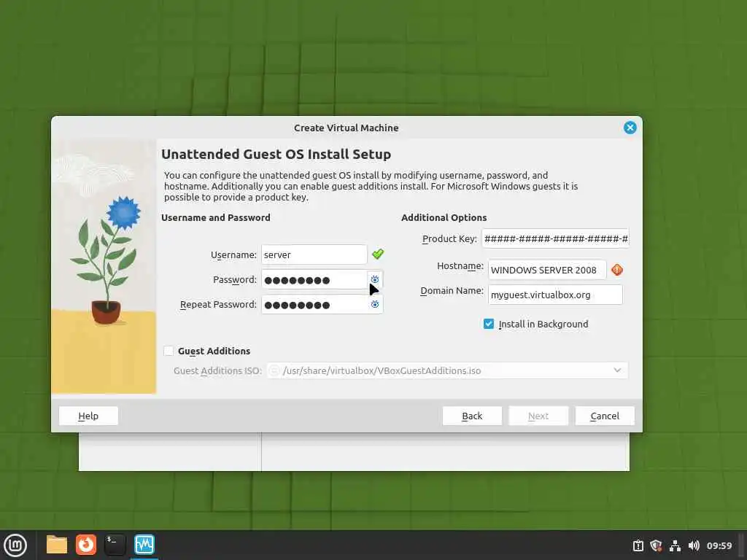
Task: Open the clock showing 09:59
Action: point(719,545)
